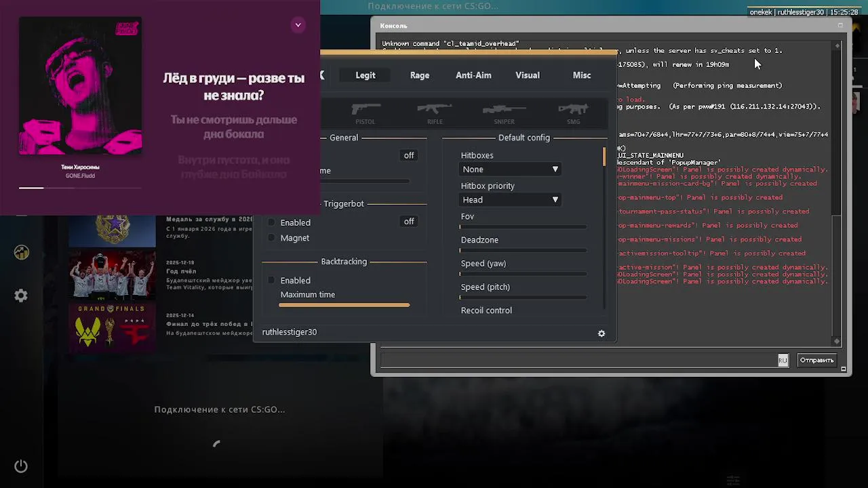Adjust the Fov slider
The image size is (868, 488).
coord(523,227)
